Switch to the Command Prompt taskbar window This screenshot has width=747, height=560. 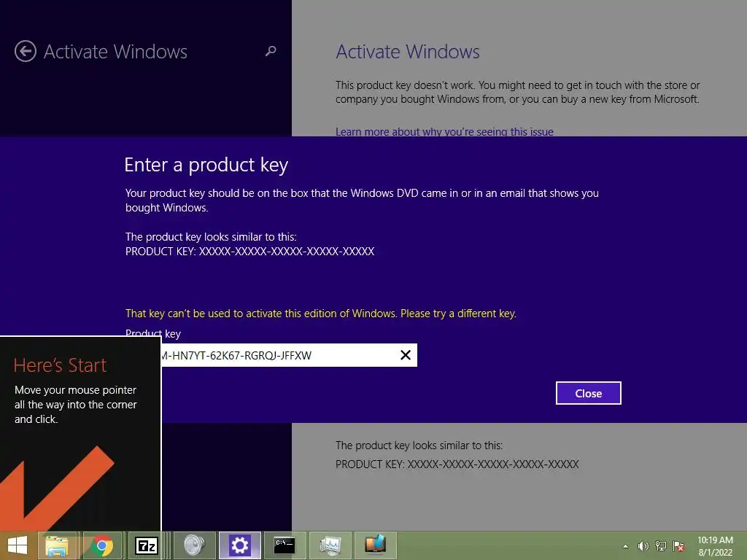[x=285, y=545]
